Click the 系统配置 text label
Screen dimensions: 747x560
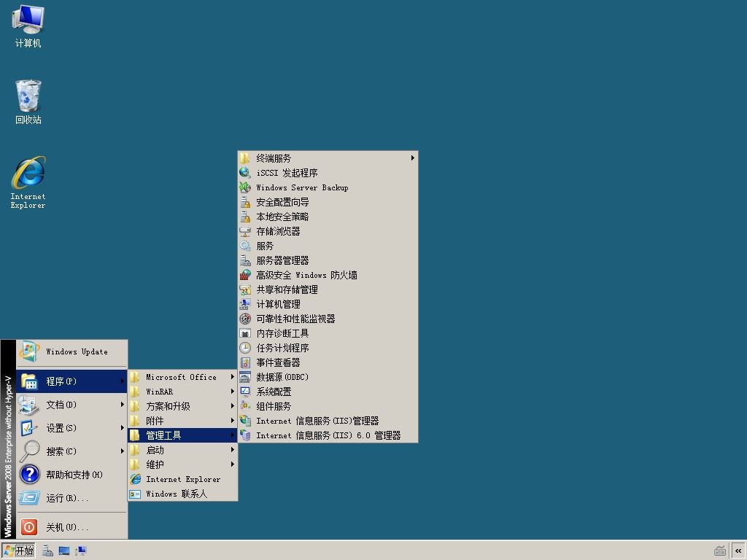pyautogui.click(x=274, y=392)
